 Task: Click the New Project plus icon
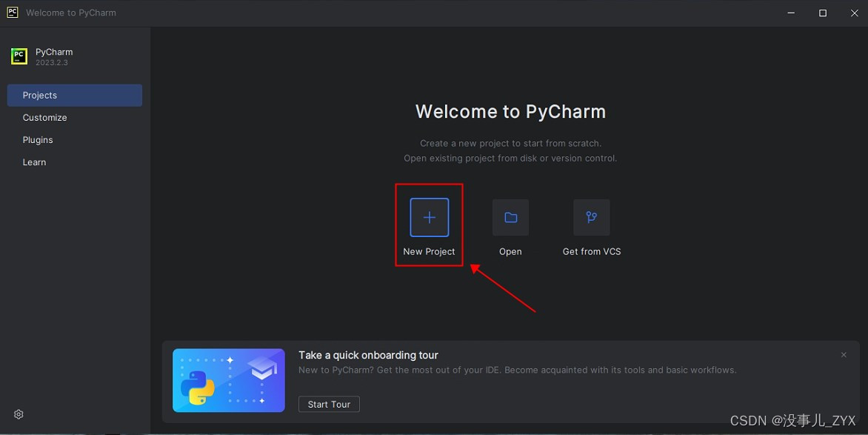(x=429, y=217)
